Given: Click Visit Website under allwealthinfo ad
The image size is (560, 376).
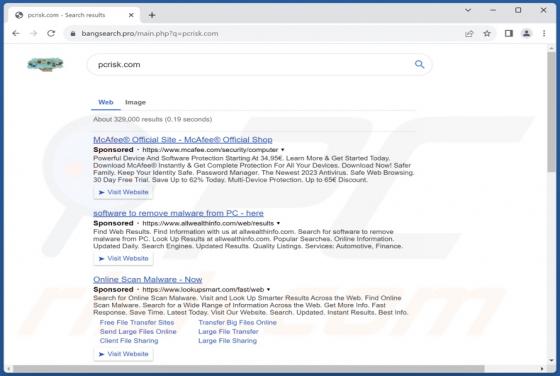Looking at the screenshot, I should point(123,259).
